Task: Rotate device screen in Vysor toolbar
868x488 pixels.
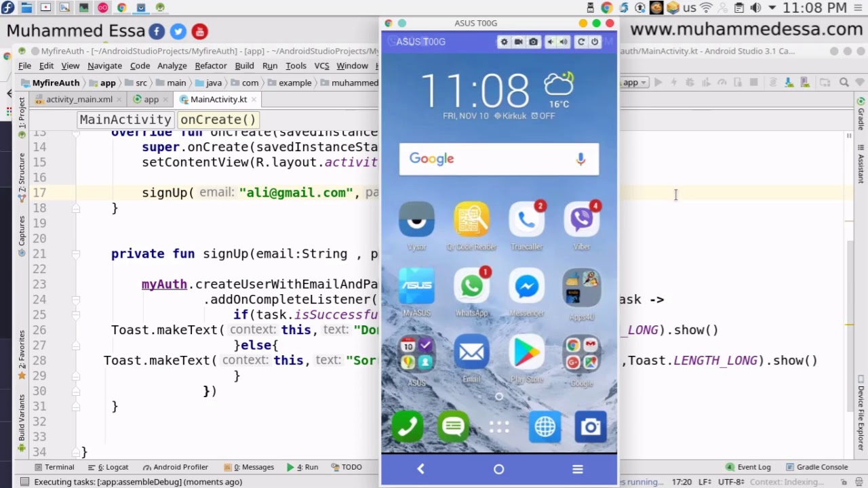Action: pos(581,42)
